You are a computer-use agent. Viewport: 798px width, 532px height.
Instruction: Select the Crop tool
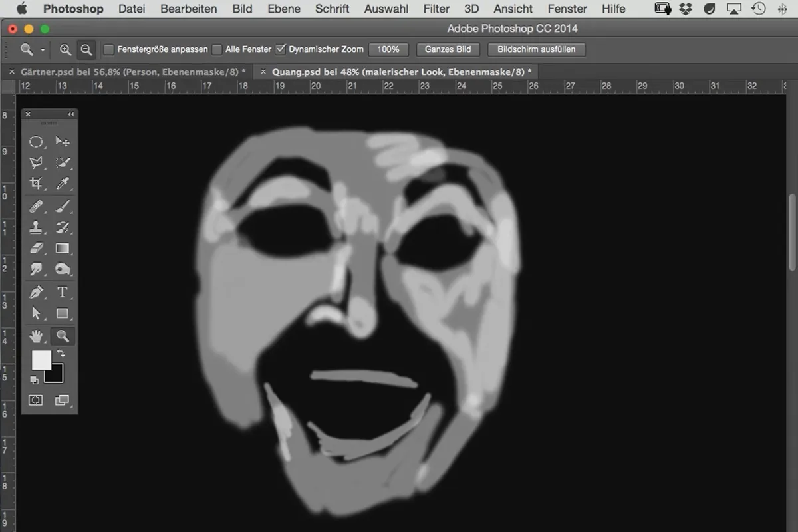click(x=36, y=184)
